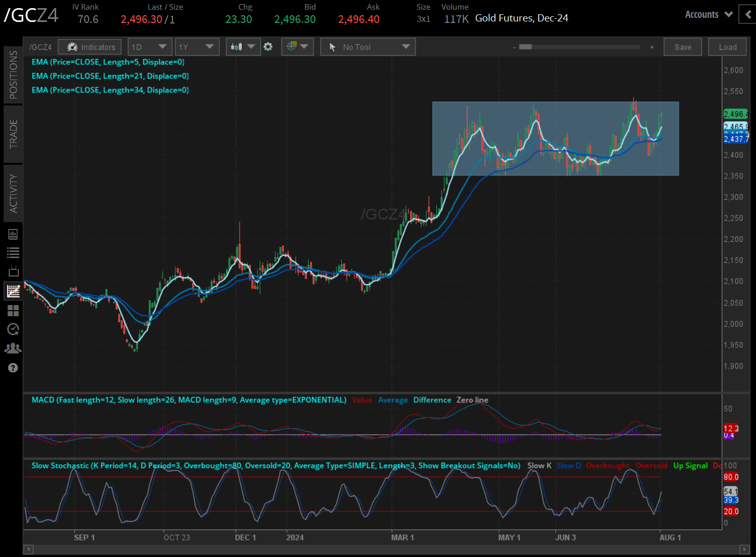Select the chart workspace icon in sidebar
This screenshot has height=557, width=756.
coord(13,291)
